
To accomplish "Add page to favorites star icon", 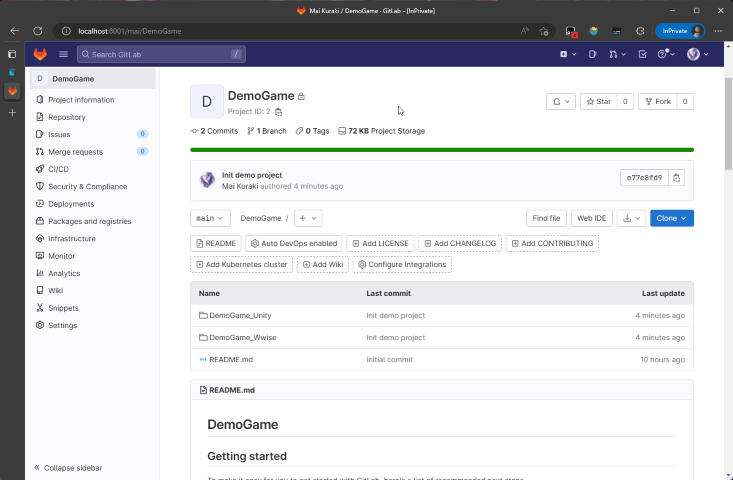I will (544, 31).
